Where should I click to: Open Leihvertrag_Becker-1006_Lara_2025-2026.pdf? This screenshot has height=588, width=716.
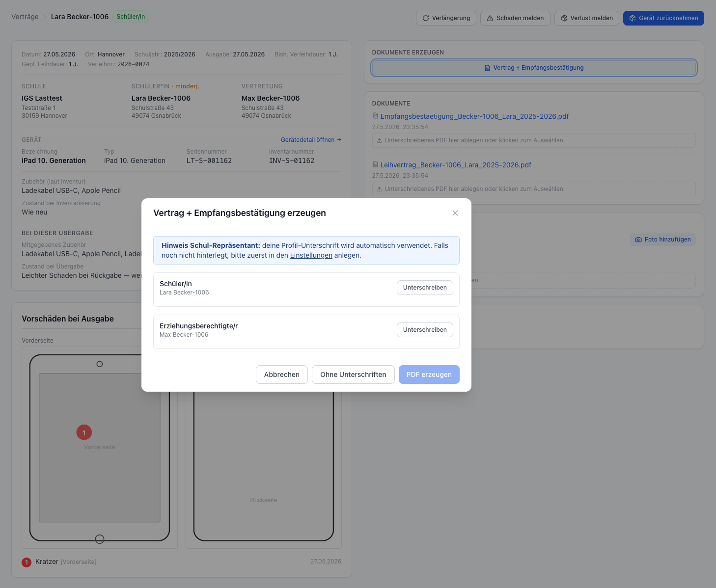click(x=456, y=165)
